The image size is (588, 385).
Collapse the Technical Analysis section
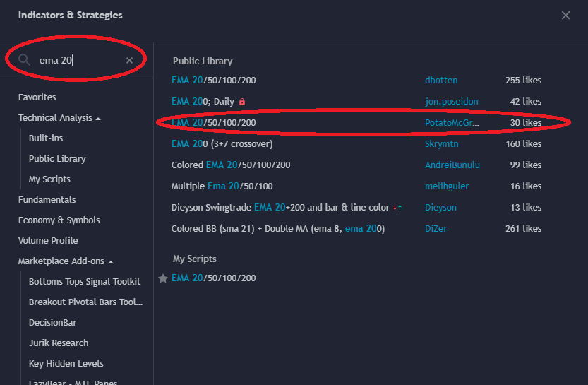(98, 118)
